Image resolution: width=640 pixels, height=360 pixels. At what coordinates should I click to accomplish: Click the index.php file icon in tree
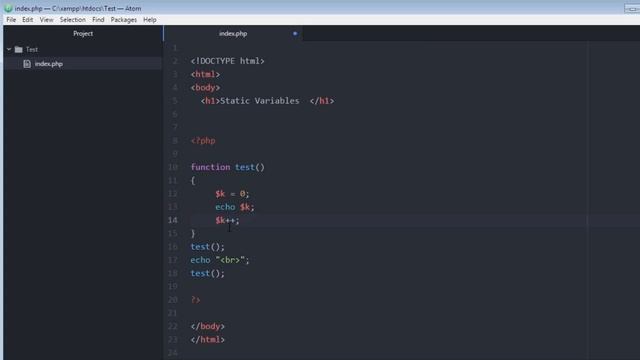[27, 64]
